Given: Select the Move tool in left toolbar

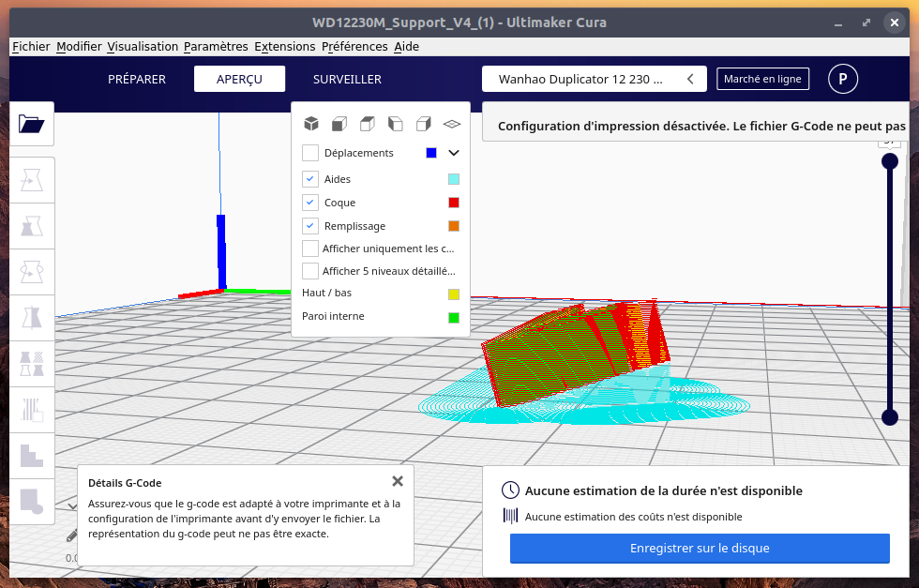Looking at the screenshot, I should pyautogui.click(x=32, y=180).
